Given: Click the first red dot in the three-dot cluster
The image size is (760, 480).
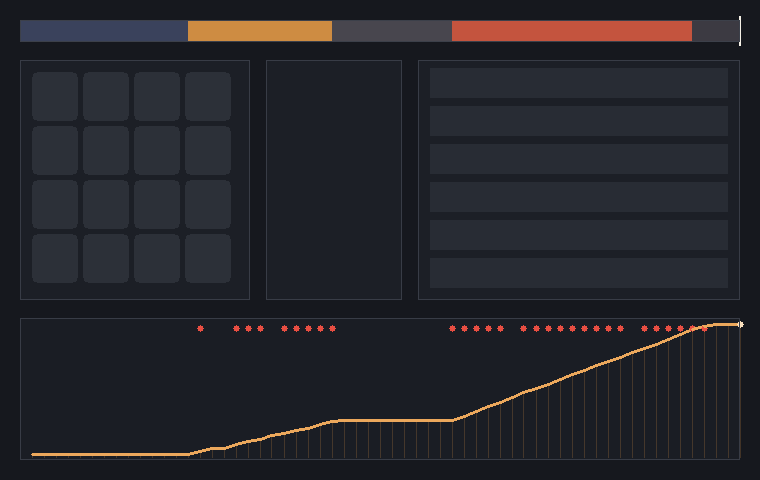Looking at the screenshot, I should 237,329.
